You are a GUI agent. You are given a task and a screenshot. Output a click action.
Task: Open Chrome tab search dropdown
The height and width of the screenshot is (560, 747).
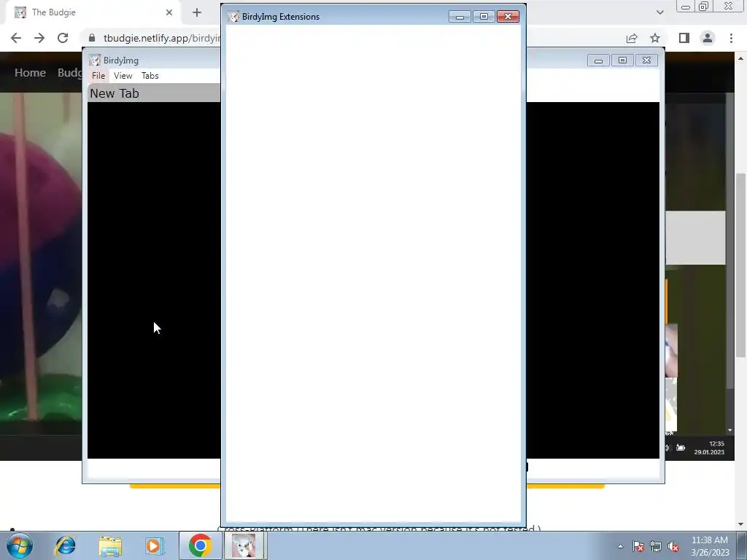pos(659,12)
